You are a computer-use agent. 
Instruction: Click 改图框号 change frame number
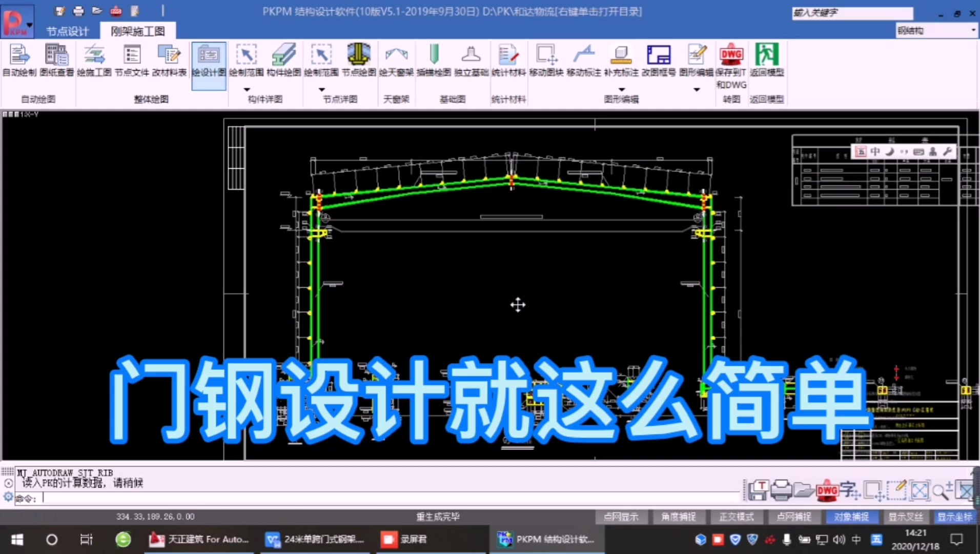coord(659,61)
